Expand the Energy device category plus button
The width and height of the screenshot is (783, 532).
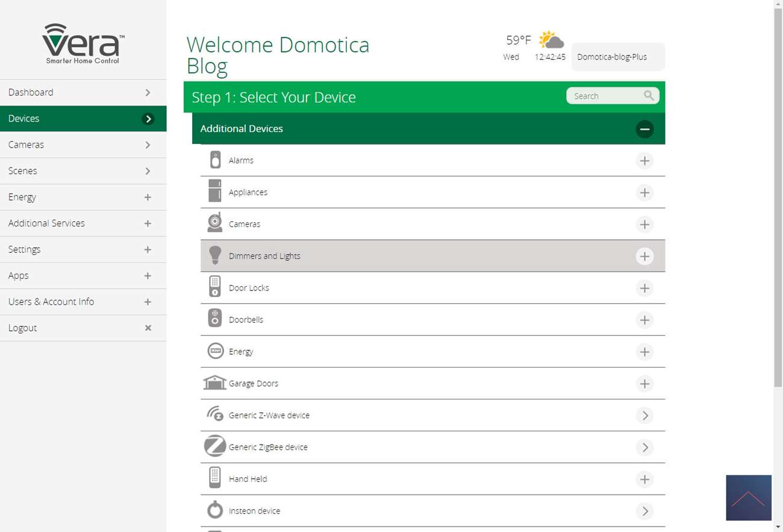tap(644, 352)
